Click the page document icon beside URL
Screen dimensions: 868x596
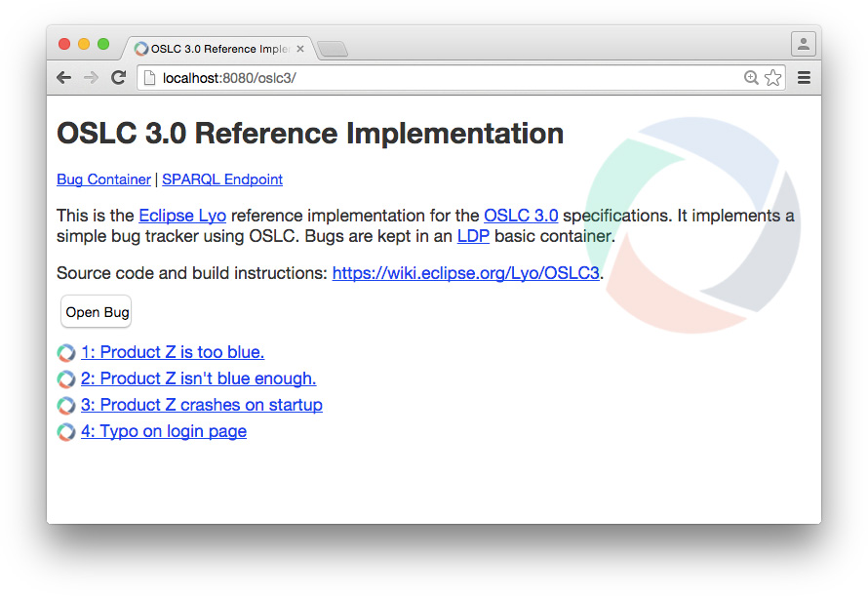point(149,78)
